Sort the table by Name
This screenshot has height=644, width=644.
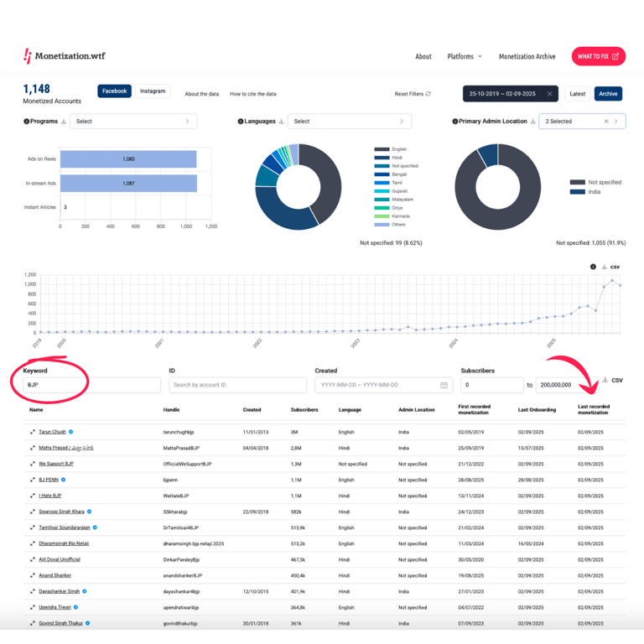coord(36,409)
